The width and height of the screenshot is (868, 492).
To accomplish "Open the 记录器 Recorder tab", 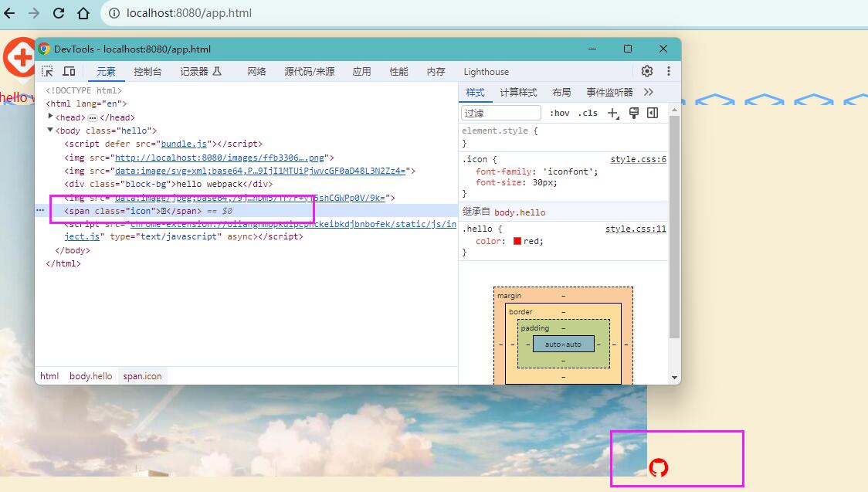I will tap(200, 71).
